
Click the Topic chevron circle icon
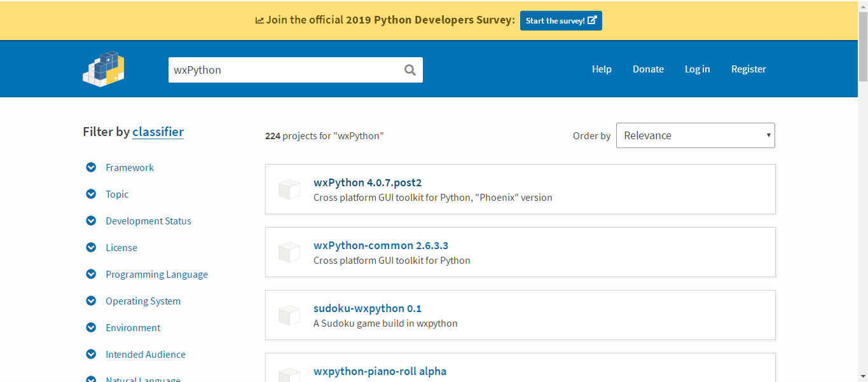coord(91,194)
